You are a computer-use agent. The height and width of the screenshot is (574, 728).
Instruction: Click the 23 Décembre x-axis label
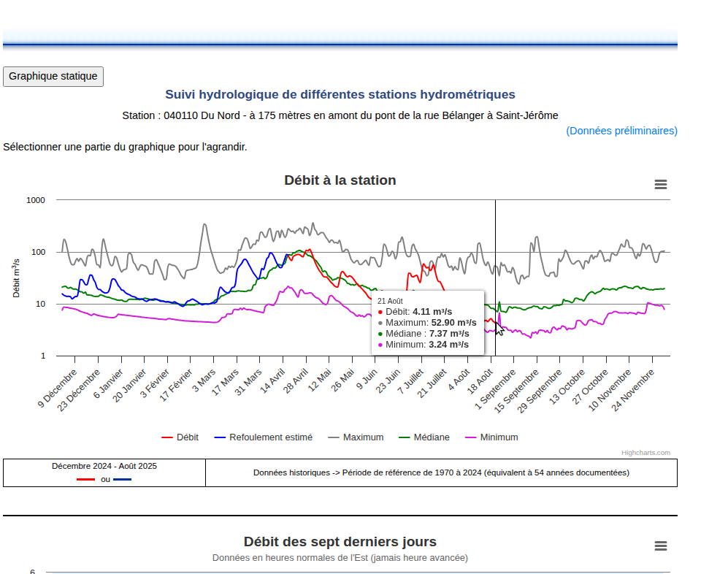tap(79, 390)
